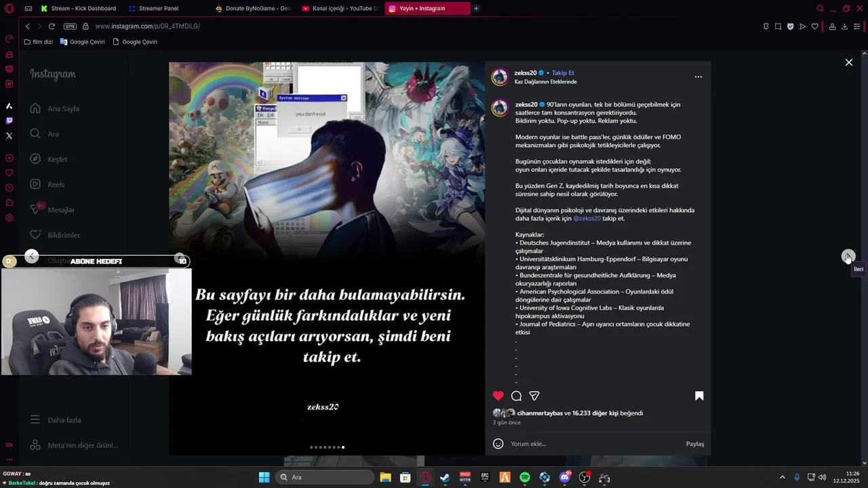The width and height of the screenshot is (868, 488).
Task: Show hidden system tray icons chevron
Action: coord(782,477)
